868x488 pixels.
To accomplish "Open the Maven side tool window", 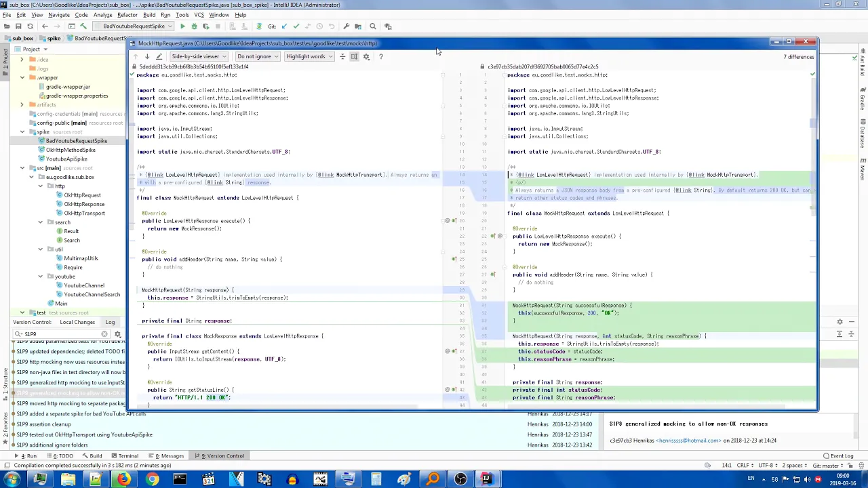I will [x=863, y=168].
